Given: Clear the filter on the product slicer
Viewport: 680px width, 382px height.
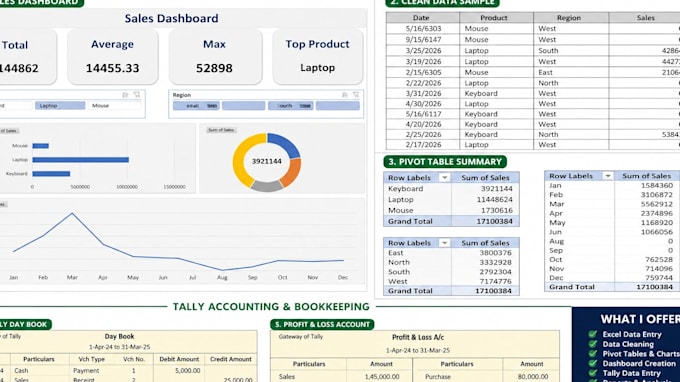Looking at the screenshot, I should 137,95.
